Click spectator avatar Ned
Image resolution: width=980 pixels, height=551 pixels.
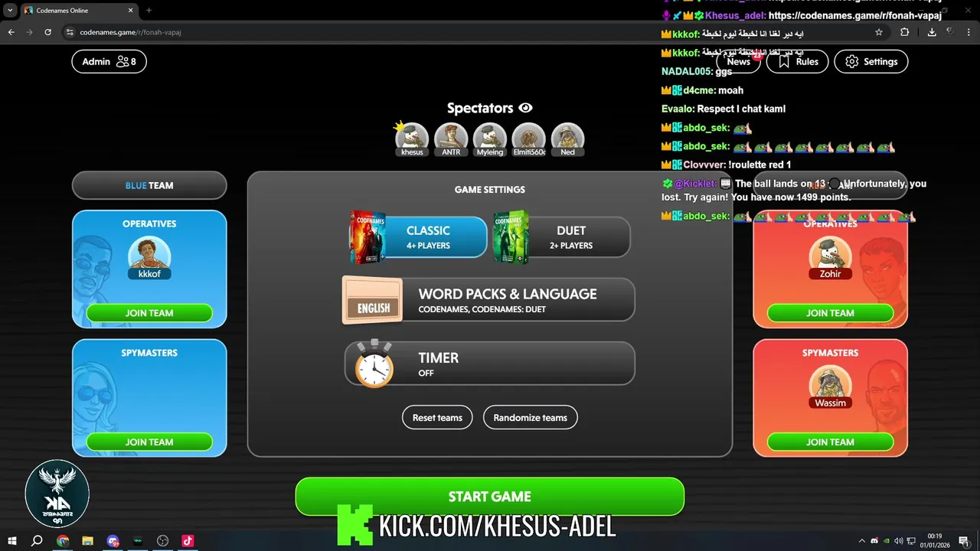[567, 139]
